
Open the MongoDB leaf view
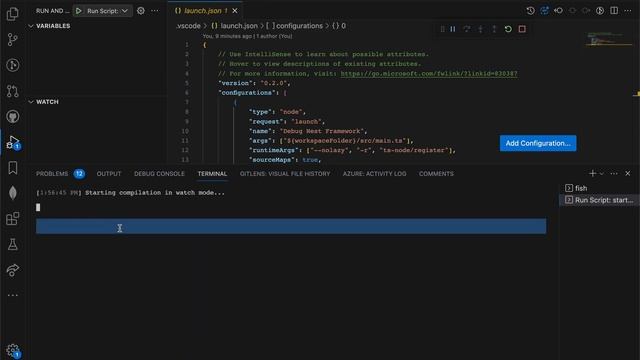pos(13,193)
